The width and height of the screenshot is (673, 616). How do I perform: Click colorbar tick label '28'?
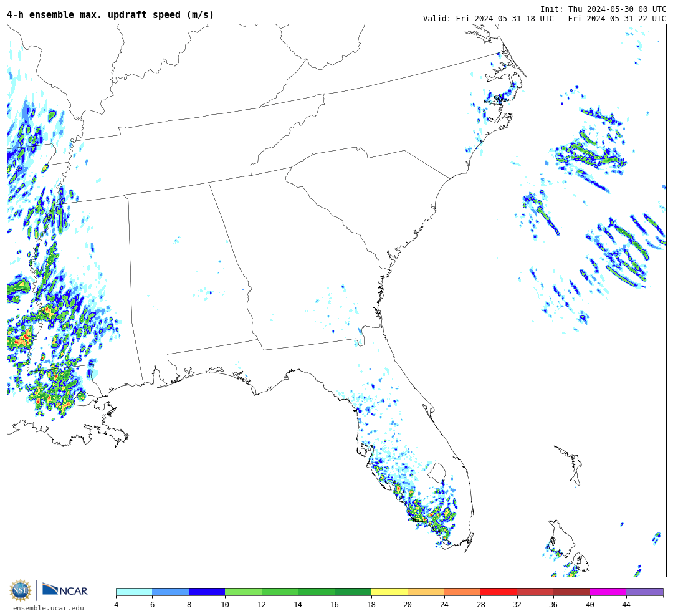pyautogui.click(x=480, y=605)
